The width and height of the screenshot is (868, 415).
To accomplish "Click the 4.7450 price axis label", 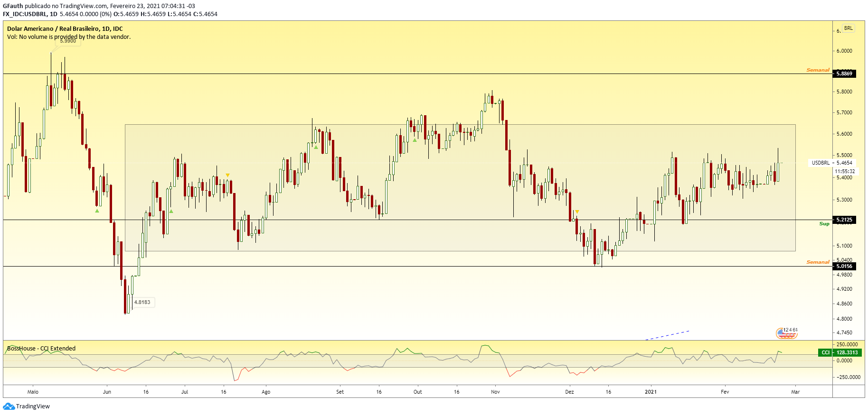I will [844, 332].
